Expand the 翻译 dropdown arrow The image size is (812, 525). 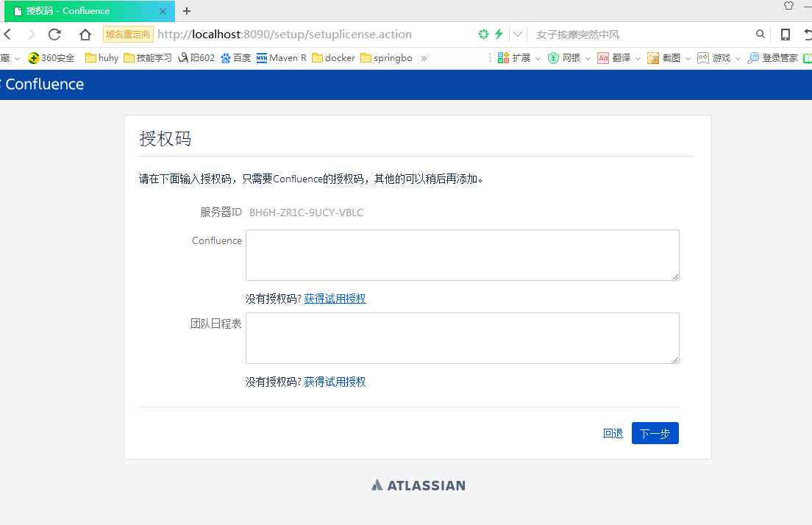[x=638, y=59]
